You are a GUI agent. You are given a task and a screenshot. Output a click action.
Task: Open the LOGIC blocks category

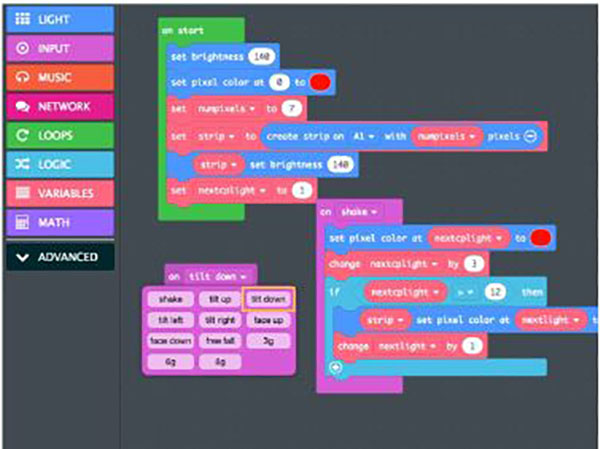pyautogui.click(x=59, y=163)
